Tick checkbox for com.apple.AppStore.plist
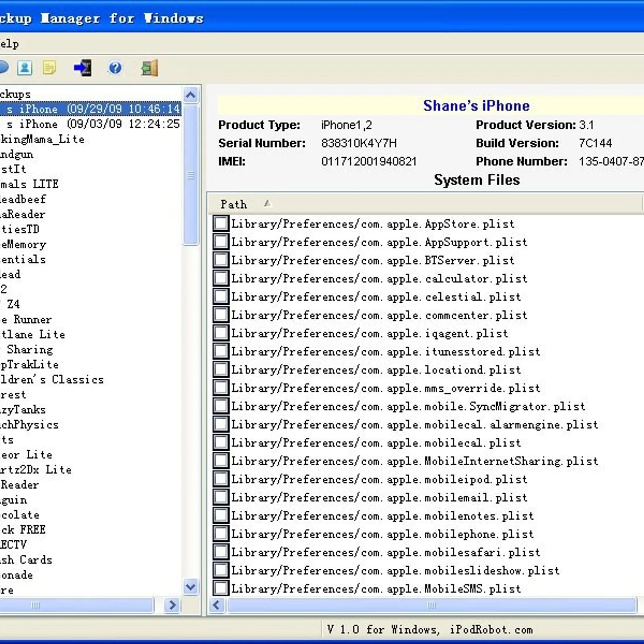The image size is (644, 644). [221, 223]
